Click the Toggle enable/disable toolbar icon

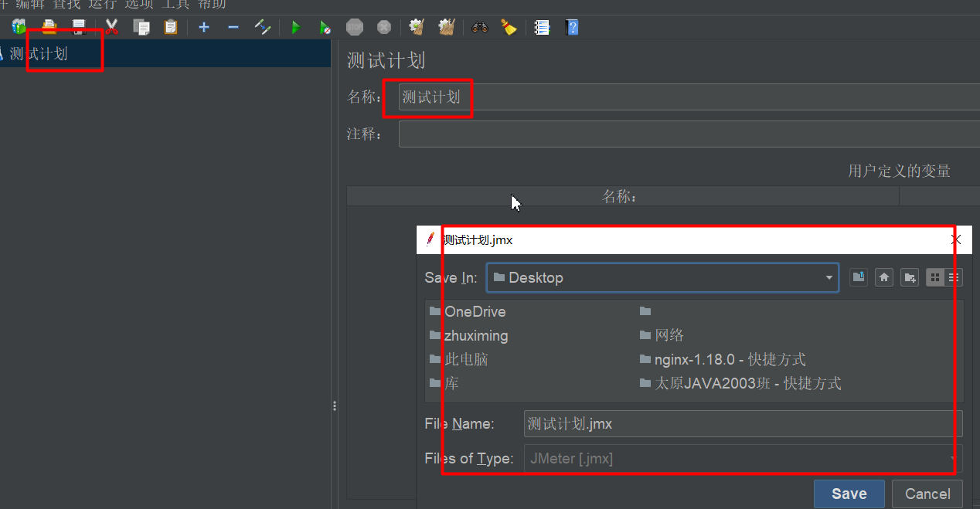point(263,28)
